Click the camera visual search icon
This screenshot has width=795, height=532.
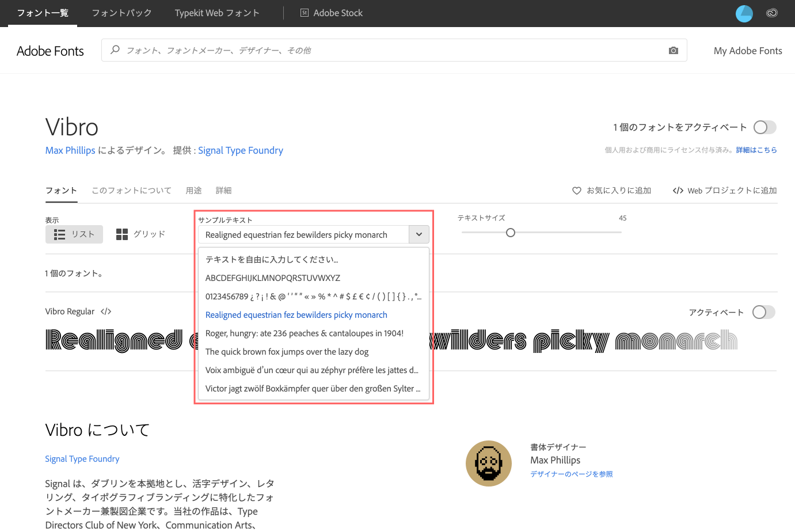click(673, 51)
